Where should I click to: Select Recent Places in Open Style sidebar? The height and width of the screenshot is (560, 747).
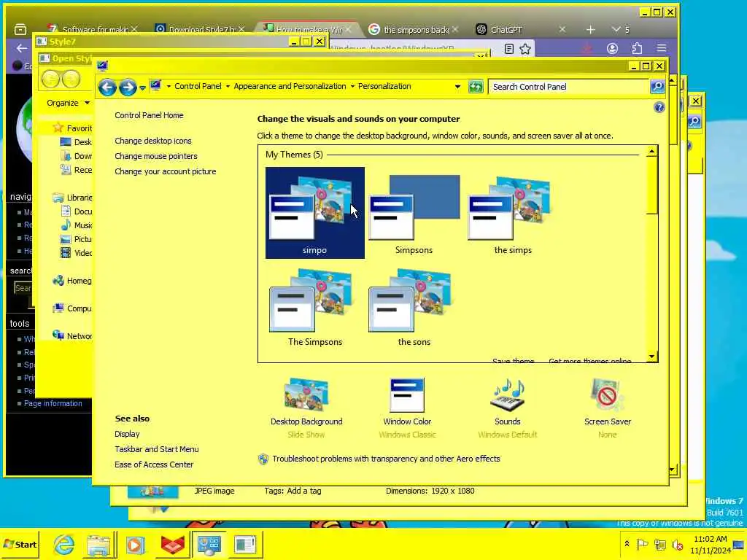[76, 169]
